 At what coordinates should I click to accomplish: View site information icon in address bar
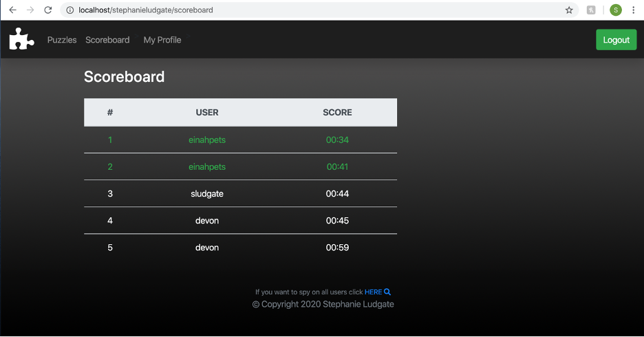click(70, 10)
